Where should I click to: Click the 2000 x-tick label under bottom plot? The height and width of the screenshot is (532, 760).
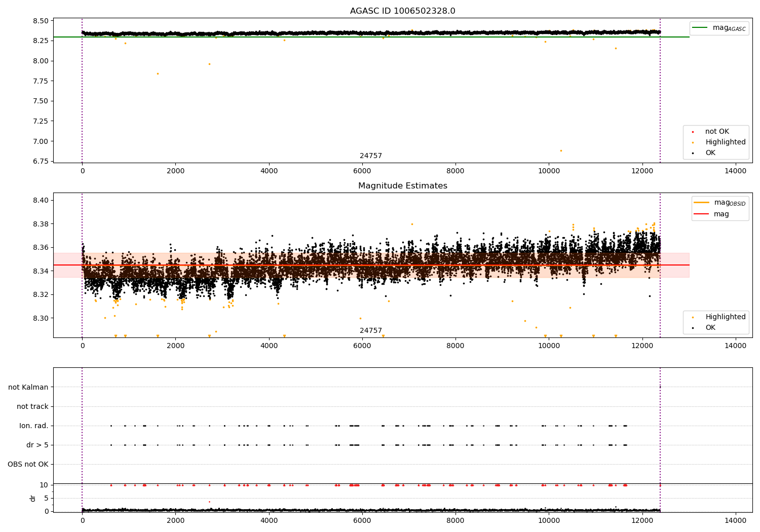(175, 520)
